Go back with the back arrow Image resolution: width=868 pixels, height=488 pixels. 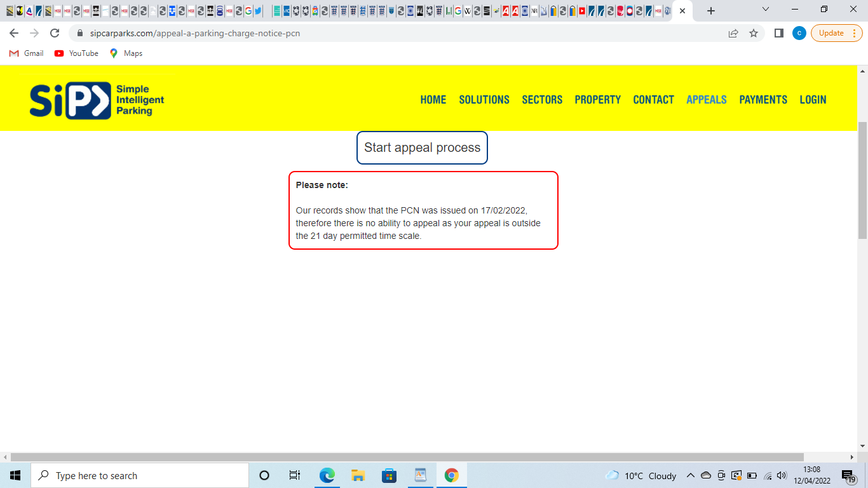click(14, 33)
